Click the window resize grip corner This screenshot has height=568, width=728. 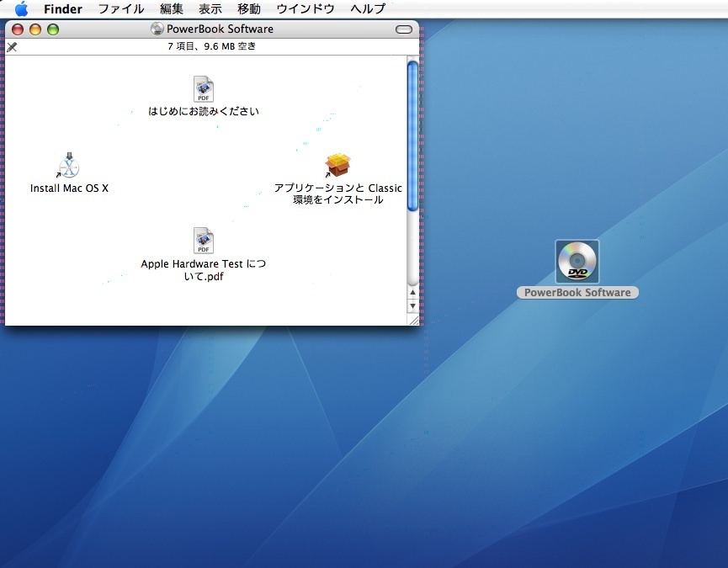[412, 320]
